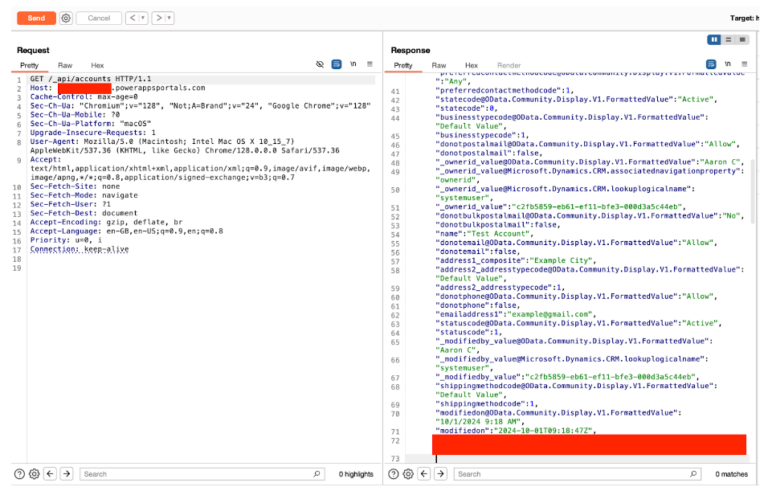Screen dimensions: 768x487
Task: Click the "modifiedon" timestamp response line
Action: (x=516, y=431)
